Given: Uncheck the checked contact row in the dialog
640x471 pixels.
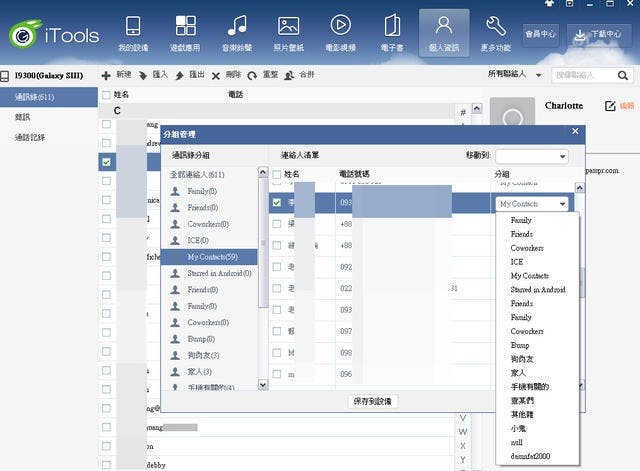Looking at the screenshot, I should [277, 203].
